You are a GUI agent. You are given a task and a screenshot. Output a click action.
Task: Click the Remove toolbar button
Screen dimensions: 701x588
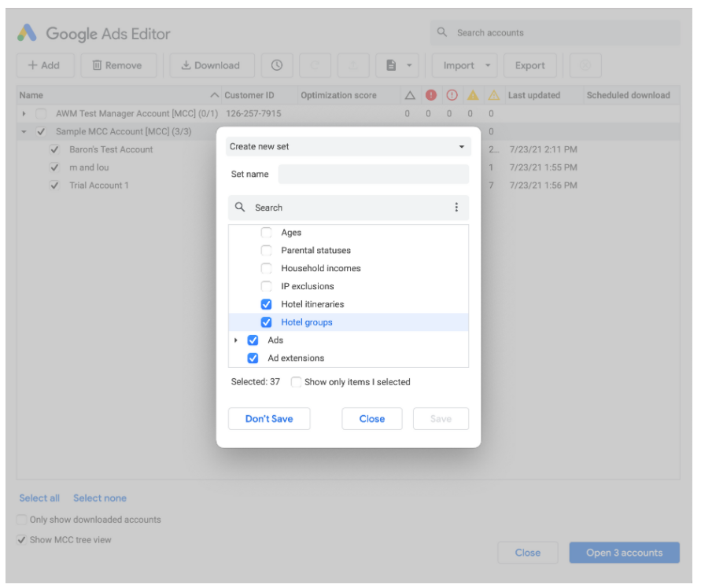click(119, 65)
